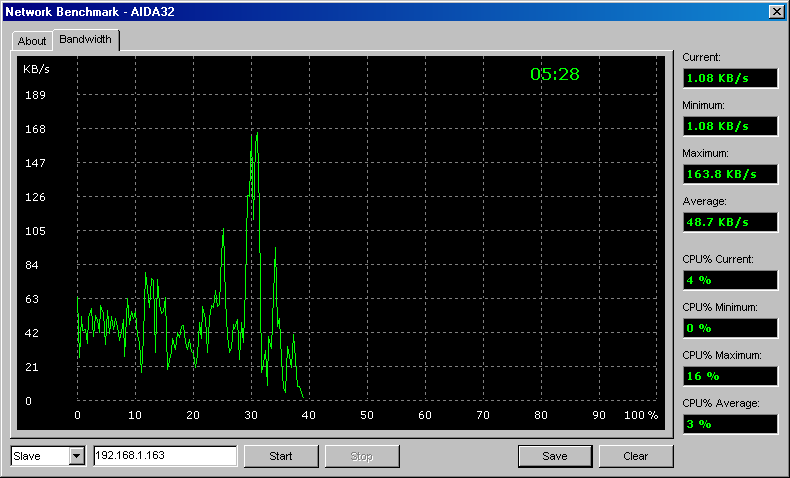Click the disabled Stop button
790x478 pixels.
point(362,456)
